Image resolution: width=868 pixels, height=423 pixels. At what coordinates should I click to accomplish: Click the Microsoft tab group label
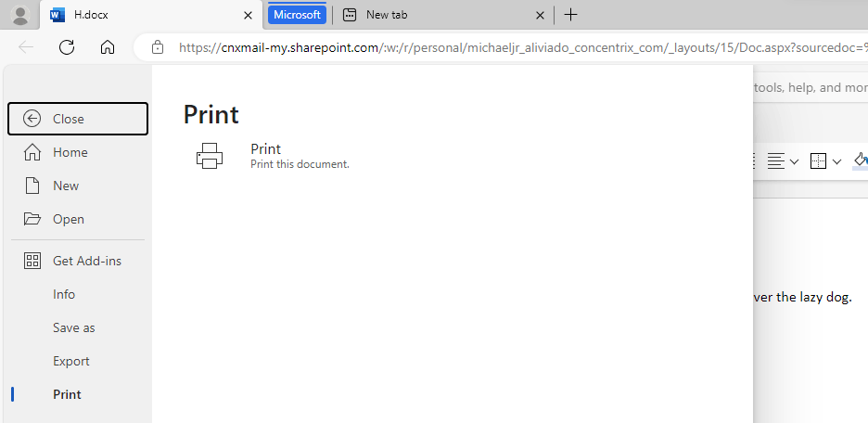coord(298,15)
